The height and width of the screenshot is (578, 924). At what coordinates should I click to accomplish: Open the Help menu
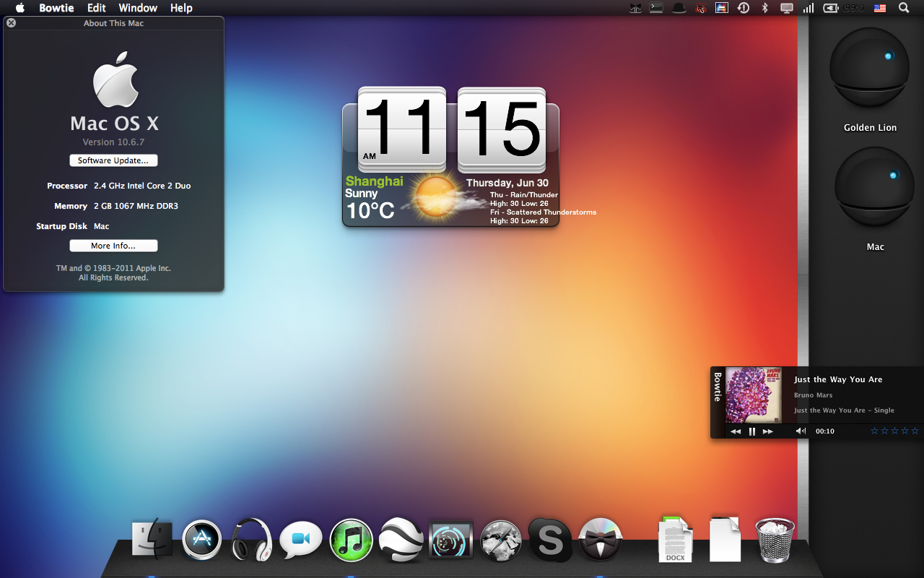tap(181, 8)
